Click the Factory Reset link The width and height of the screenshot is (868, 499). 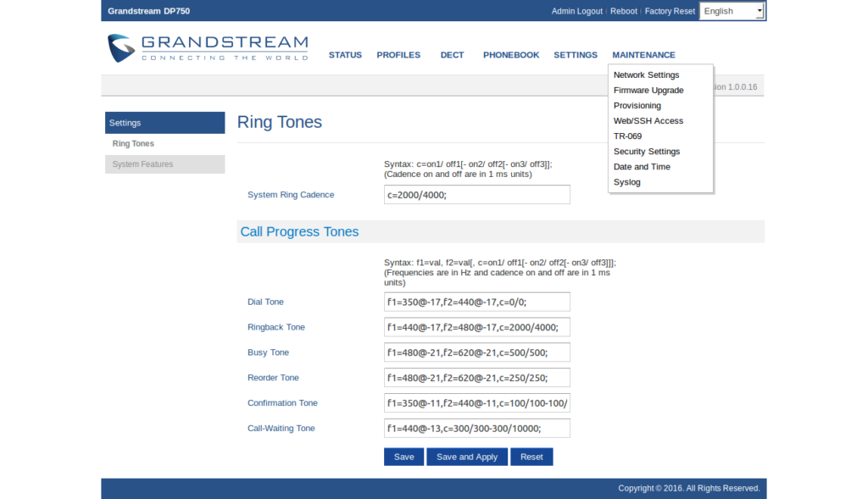pos(669,11)
